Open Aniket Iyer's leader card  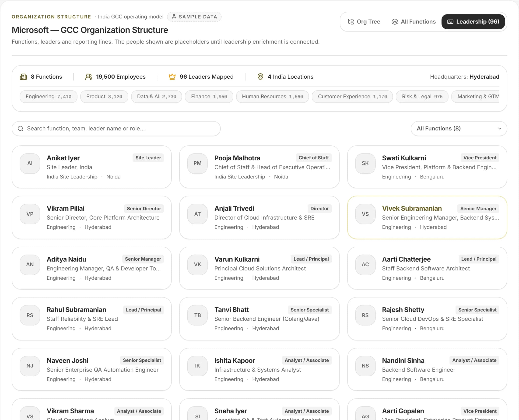point(92,167)
